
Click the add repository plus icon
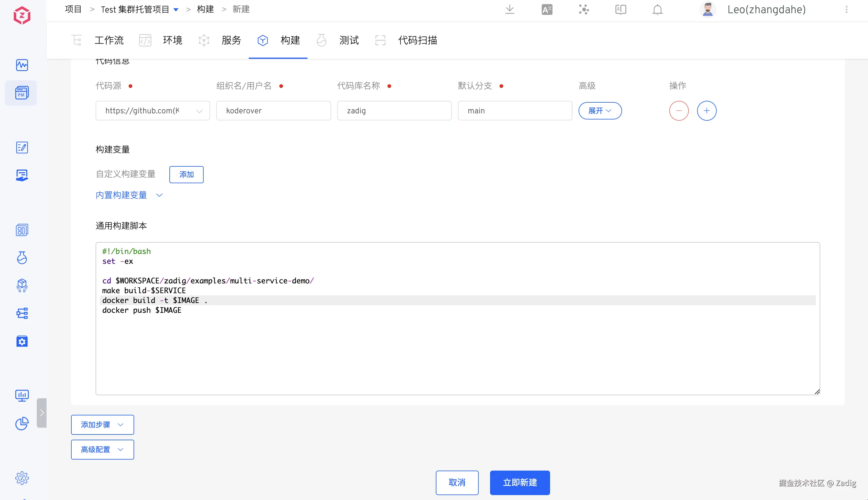[706, 111]
